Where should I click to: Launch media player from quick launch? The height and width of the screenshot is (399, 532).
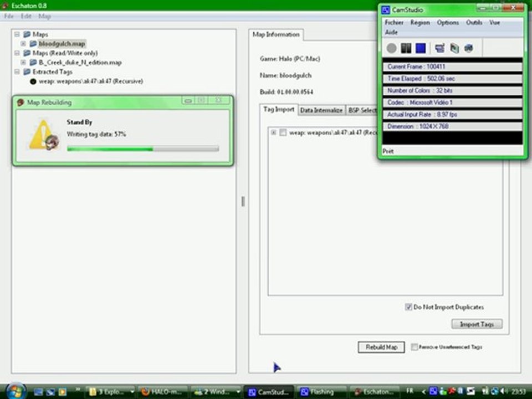point(63,392)
